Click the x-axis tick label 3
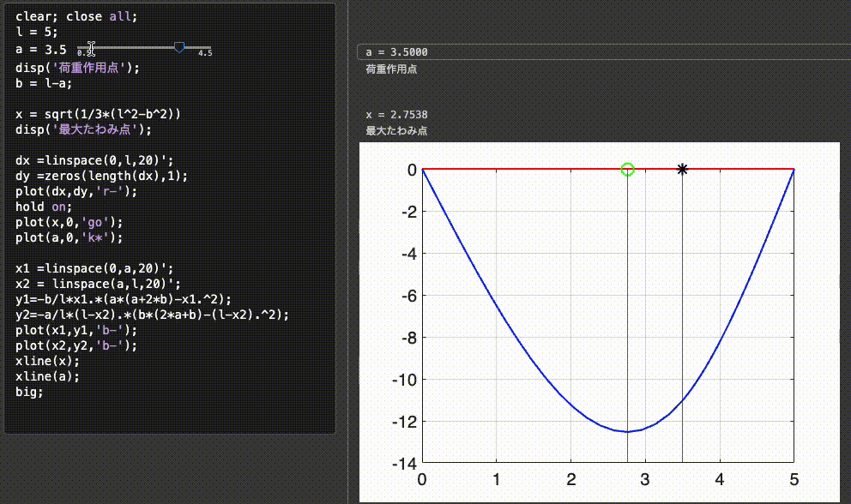 [x=645, y=480]
